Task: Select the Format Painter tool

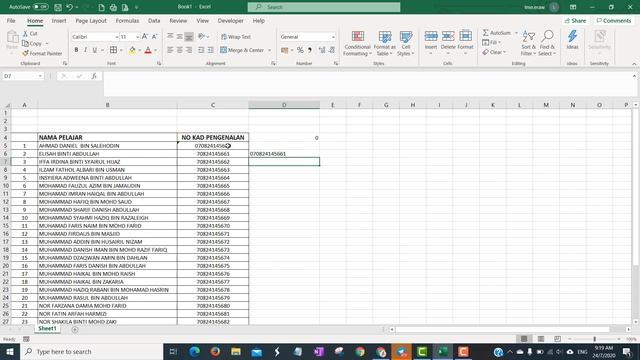Action: [x=42, y=53]
